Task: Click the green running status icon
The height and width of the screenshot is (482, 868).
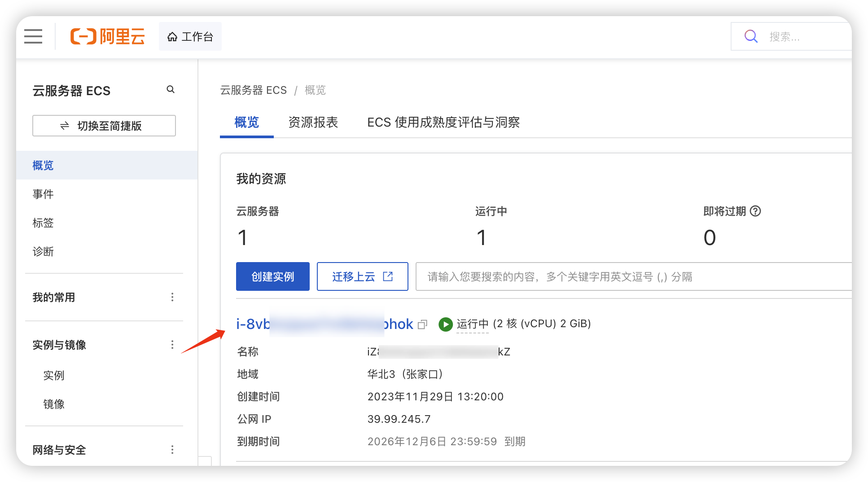Action: click(445, 324)
